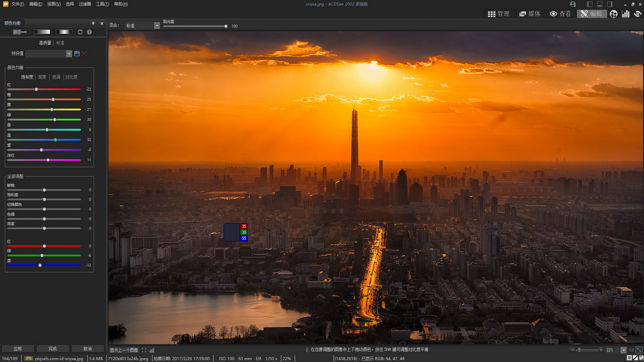The height and width of the screenshot is (362, 644).
Task: Open the people mode face icon
Action: pyautogui.click(x=613, y=14)
